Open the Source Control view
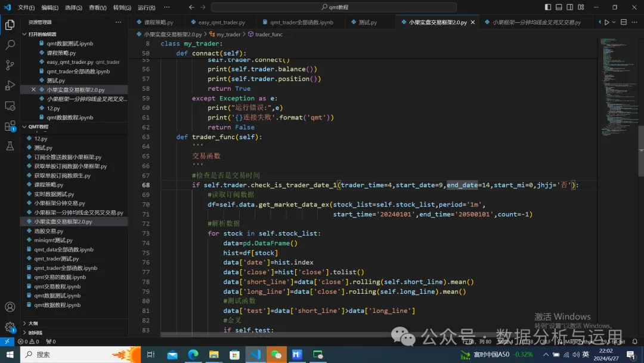644x363 pixels. point(10,64)
